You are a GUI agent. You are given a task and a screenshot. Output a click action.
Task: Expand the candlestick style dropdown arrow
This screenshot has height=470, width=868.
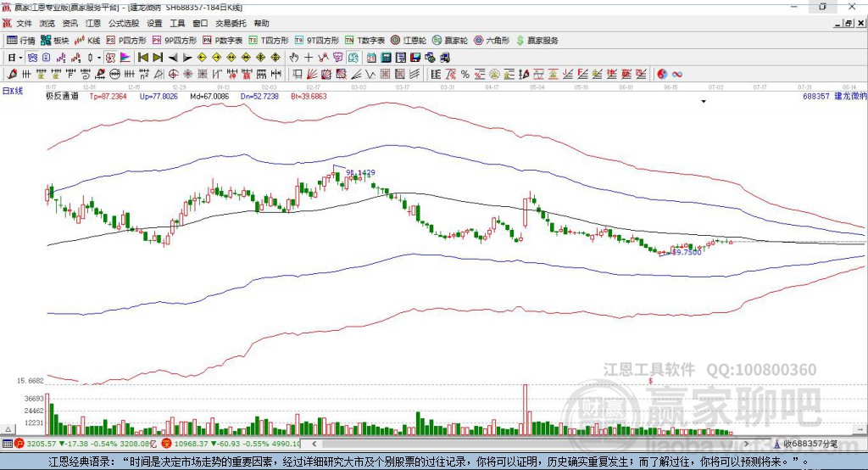click(x=99, y=58)
